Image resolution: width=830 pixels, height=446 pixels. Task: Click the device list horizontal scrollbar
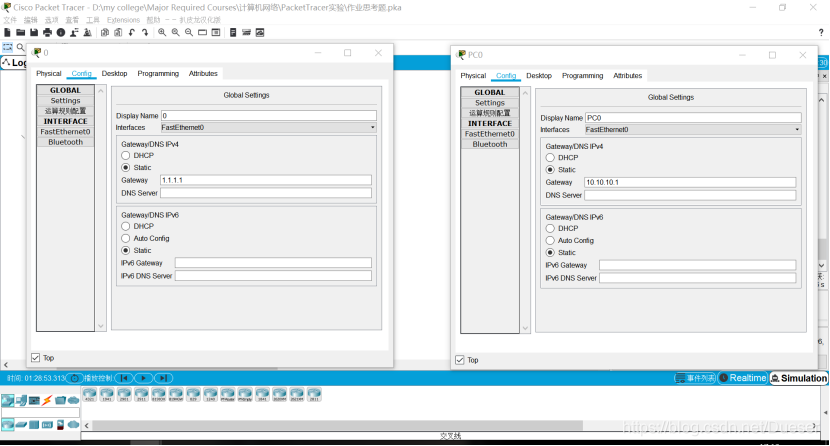pyautogui.click(x=338, y=425)
